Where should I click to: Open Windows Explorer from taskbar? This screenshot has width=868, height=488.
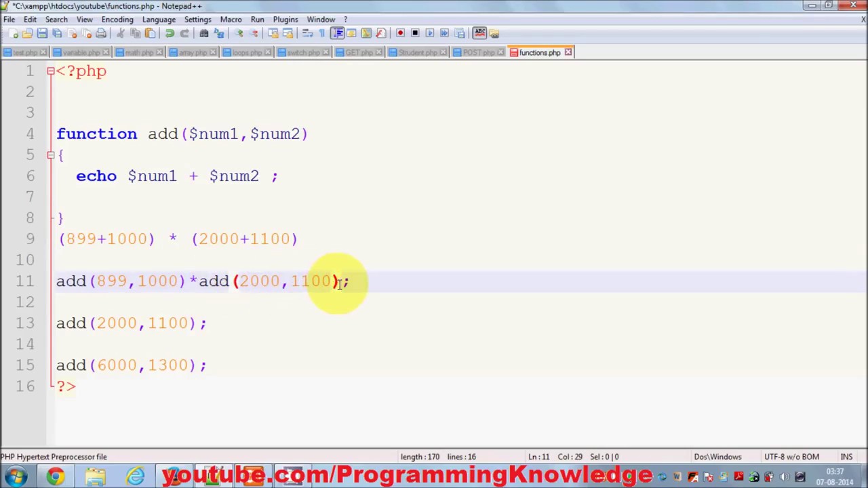pos(96,476)
